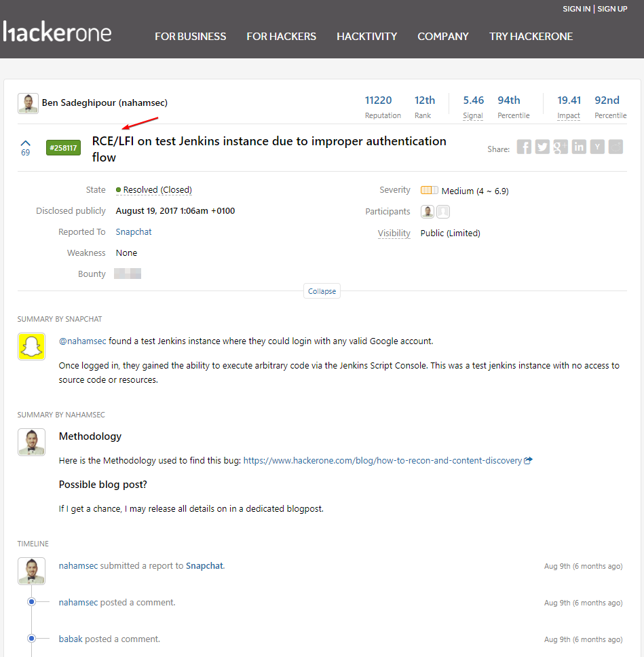Click Ben Sadeghipour (nahamsec) name
Image resolution: width=644 pixels, height=657 pixels.
105,102
